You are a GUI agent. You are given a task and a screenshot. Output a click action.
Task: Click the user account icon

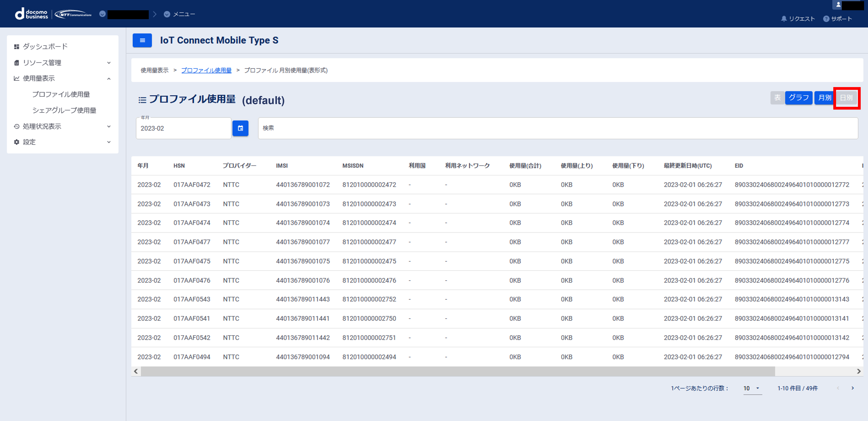coord(838,5)
